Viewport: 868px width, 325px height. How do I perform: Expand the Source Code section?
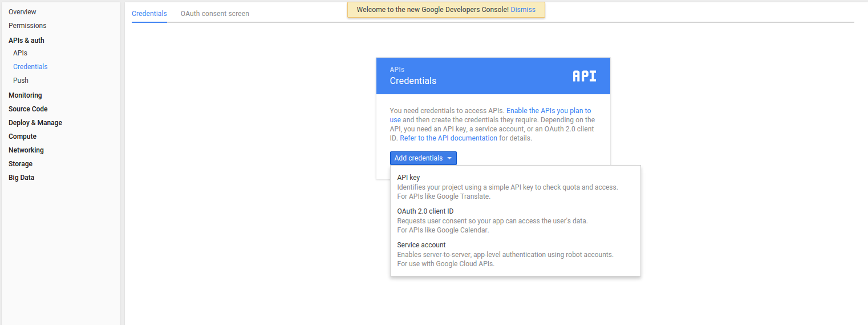click(28, 109)
